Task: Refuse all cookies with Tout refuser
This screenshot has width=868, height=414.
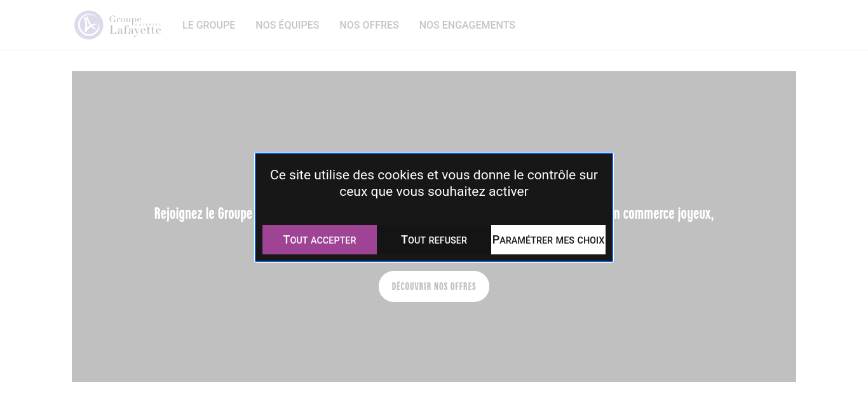Action: pos(434,240)
